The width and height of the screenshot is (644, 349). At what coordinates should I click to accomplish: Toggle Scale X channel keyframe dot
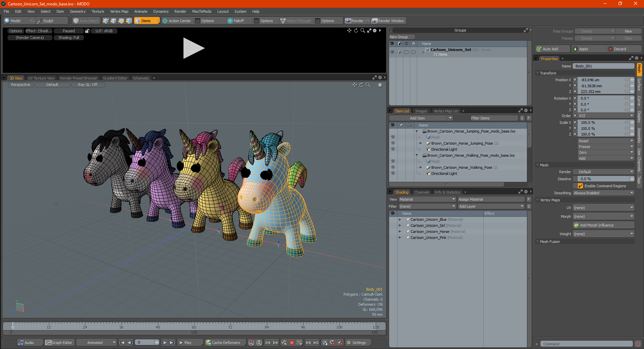pos(575,122)
